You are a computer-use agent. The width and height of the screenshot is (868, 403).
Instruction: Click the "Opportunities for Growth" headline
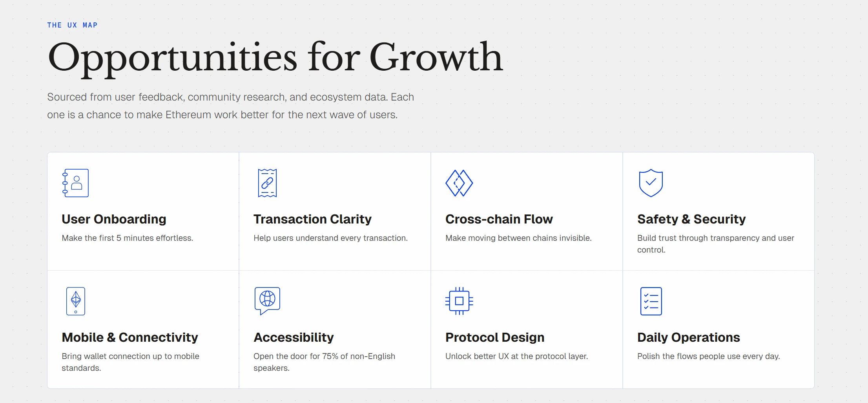275,58
